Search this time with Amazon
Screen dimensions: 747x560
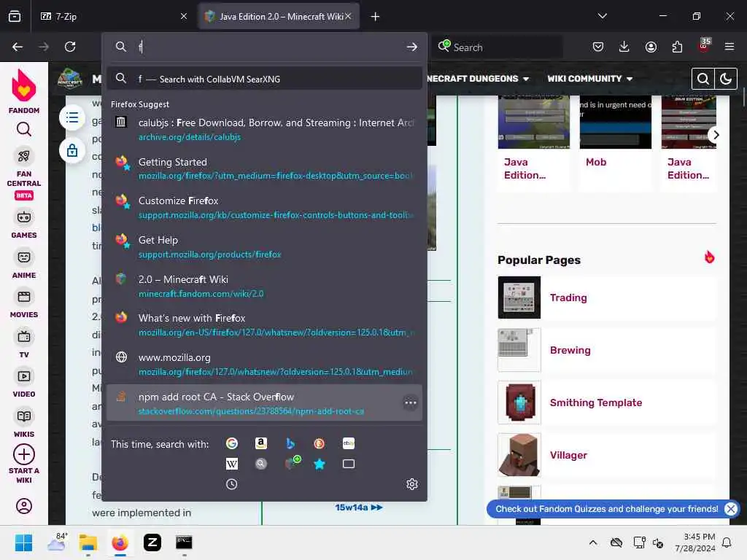pyautogui.click(x=260, y=443)
